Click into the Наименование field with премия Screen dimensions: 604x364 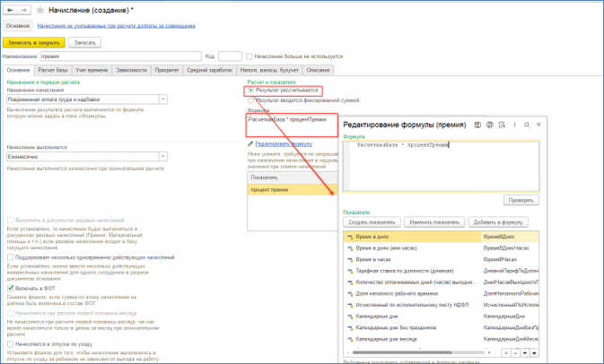point(120,56)
